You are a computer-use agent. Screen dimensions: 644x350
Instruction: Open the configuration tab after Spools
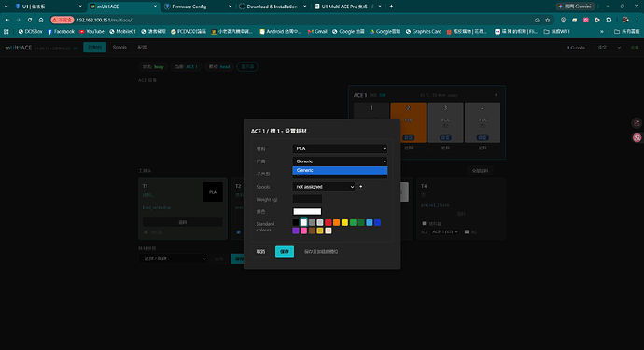pos(142,48)
